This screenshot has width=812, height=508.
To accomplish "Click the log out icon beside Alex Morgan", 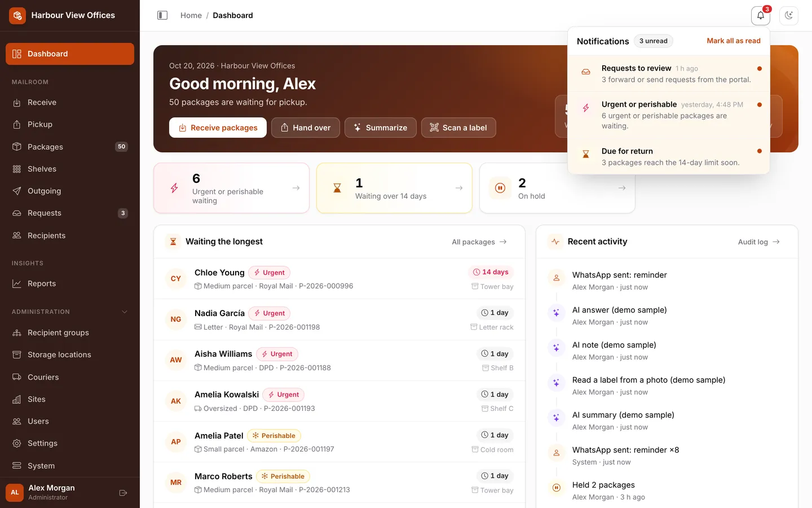I will click(123, 493).
